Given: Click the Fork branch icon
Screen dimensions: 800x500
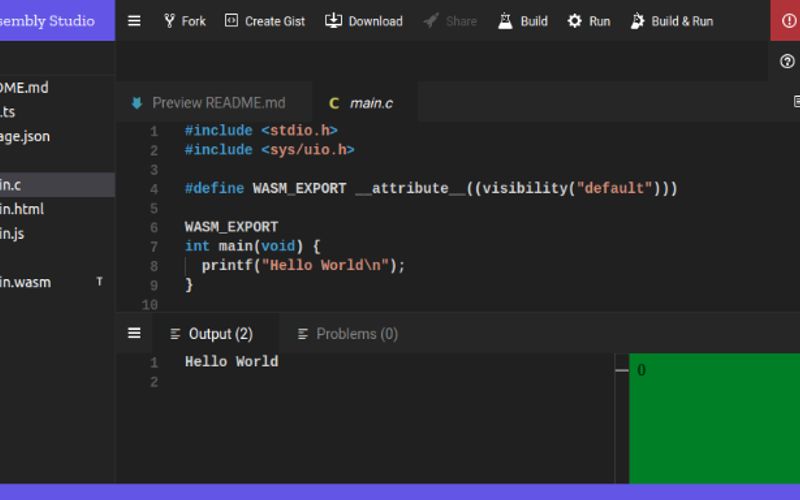Looking at the screenshot, I should [169, 21].
